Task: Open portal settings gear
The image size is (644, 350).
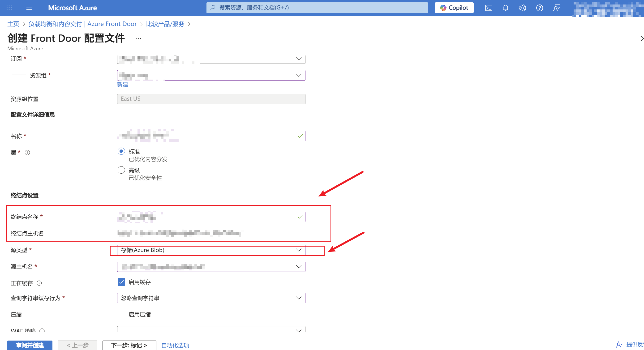Action: point(522,8)
